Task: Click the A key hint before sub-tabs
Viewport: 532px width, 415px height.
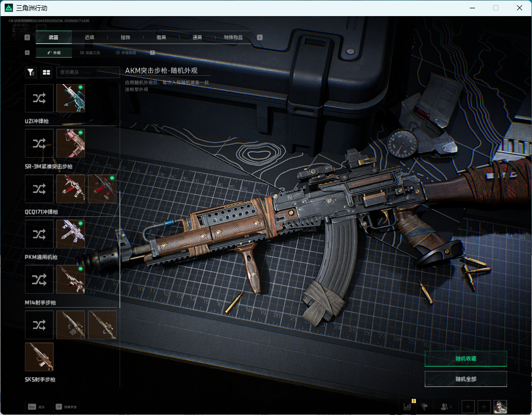Action: [27, 52]
